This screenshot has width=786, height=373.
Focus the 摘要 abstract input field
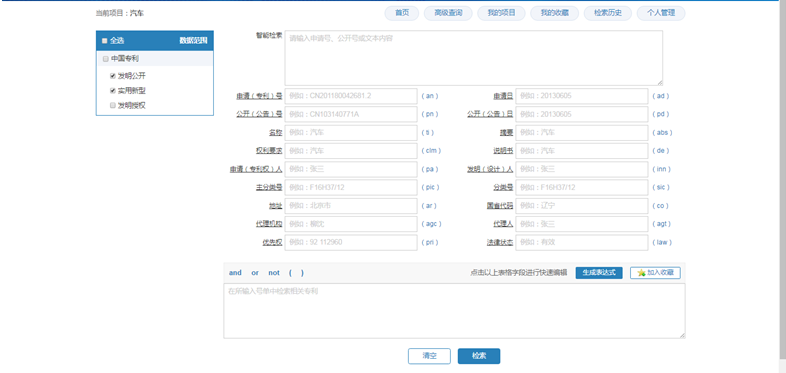[581, 133]
